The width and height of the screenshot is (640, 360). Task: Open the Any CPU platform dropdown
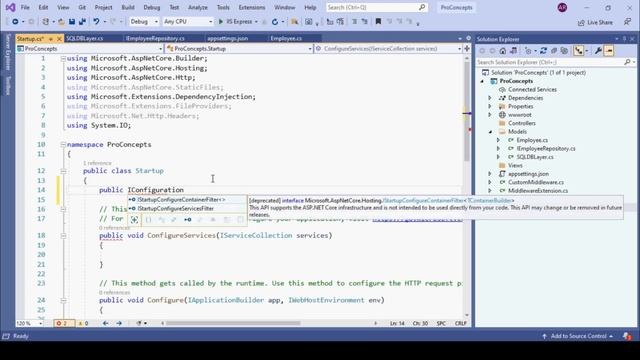[188, 22]
